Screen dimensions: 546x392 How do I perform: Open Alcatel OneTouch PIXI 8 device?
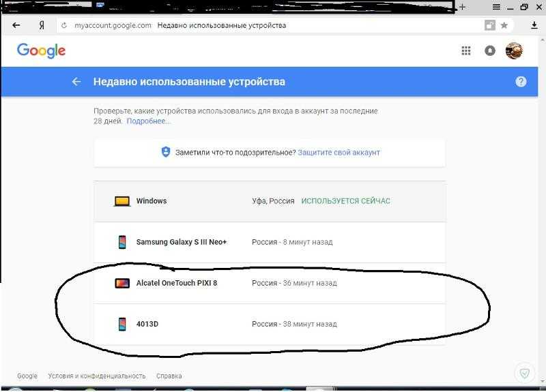pos(270,283)
